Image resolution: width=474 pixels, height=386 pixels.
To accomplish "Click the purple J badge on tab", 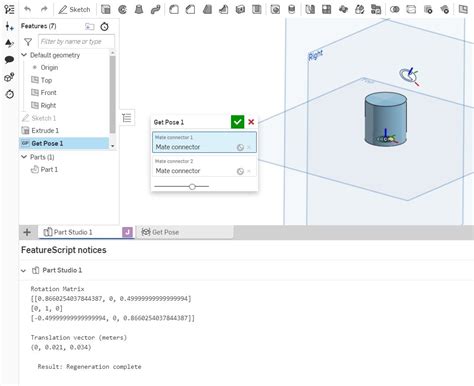I will click(x=127, y=232).
